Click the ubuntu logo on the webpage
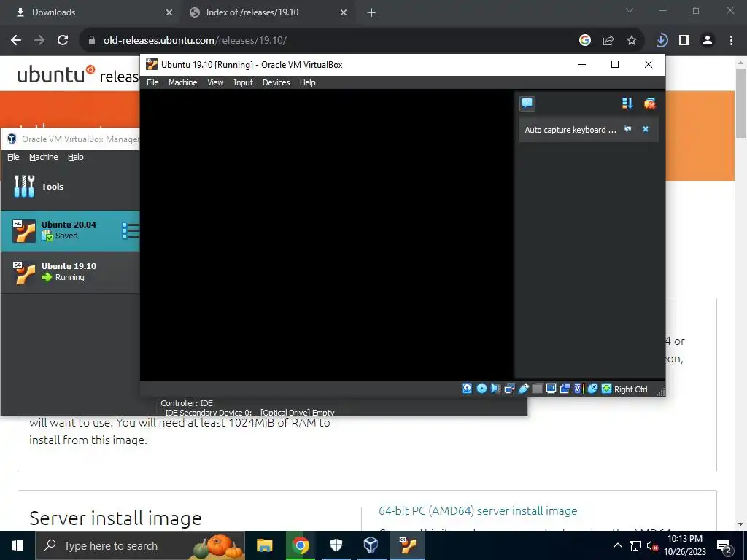 coord(56,74)
